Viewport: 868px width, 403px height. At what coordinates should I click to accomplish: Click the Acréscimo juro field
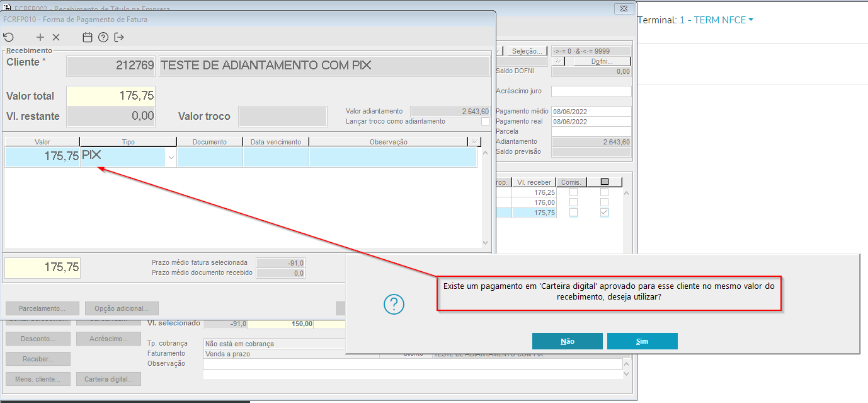(591, 91)
